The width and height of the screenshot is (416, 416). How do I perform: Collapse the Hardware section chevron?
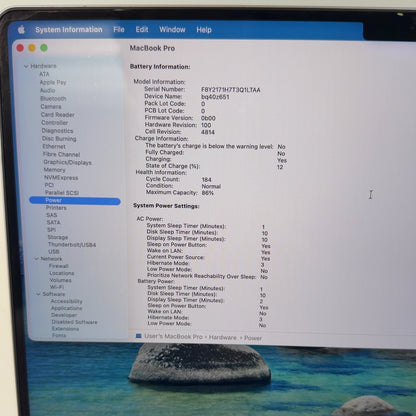[26, 66]
